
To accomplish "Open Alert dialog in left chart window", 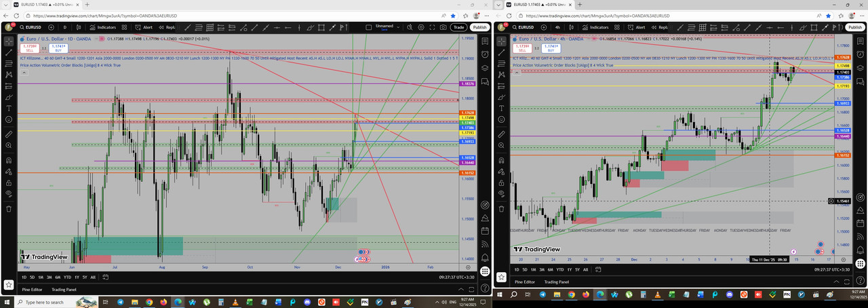I will click(x=144, y=27).
